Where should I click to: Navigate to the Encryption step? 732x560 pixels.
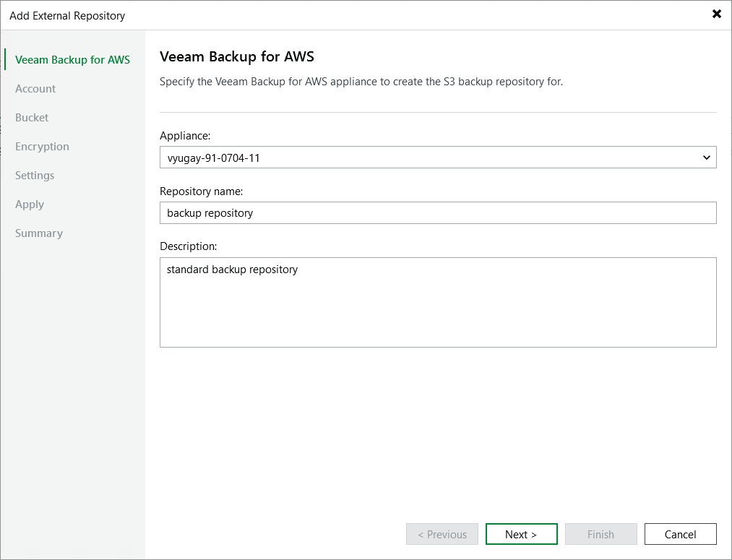click(42, 146)
